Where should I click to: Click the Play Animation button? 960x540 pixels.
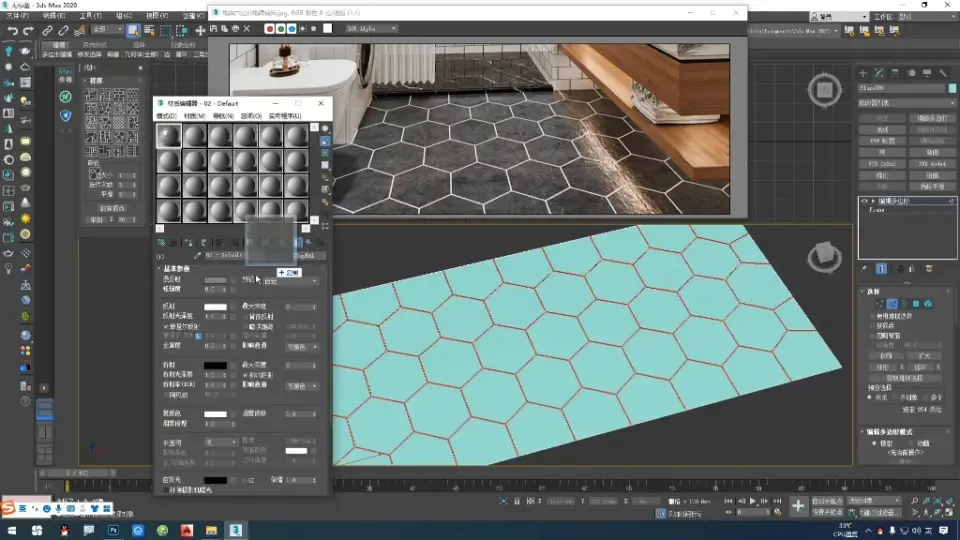pyautogui.click(x=752, y=501)
